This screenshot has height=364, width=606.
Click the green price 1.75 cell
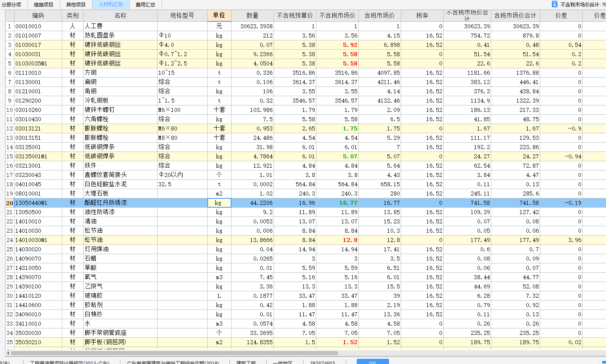(x=337, y=128)
